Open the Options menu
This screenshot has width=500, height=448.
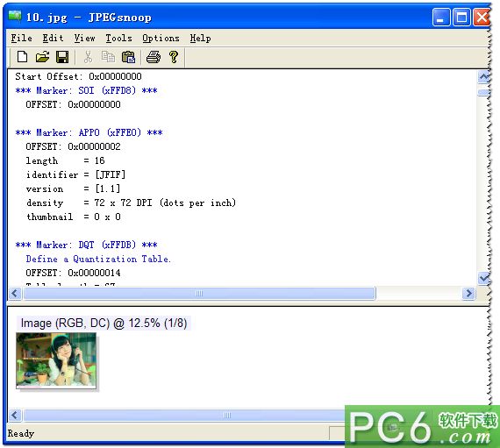point(161,39)
